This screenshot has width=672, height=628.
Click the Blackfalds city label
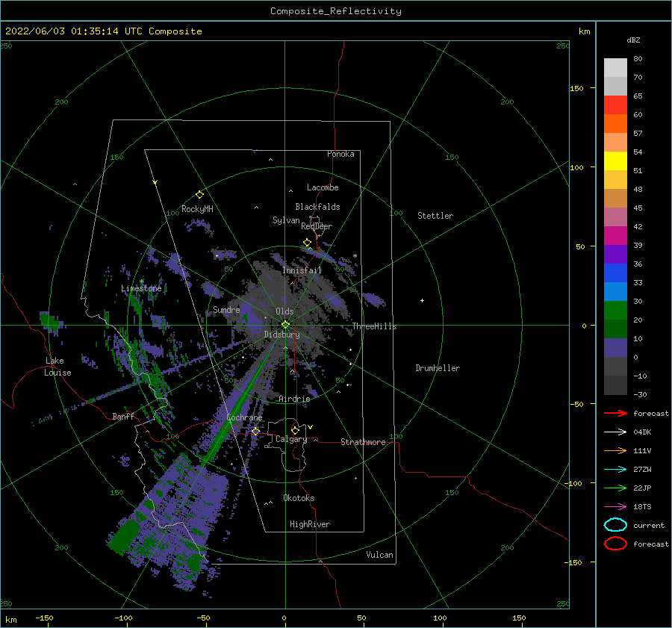(317, 207)
